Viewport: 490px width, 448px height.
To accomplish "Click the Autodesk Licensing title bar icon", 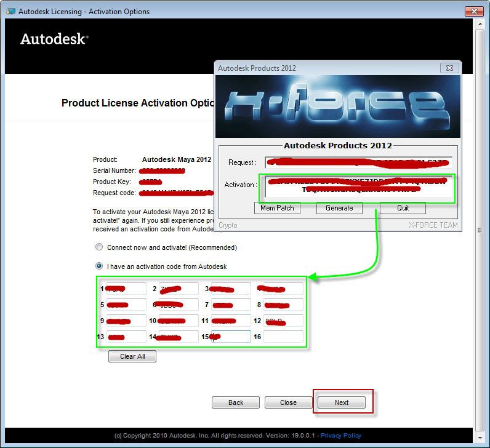I will click(10, 11).
